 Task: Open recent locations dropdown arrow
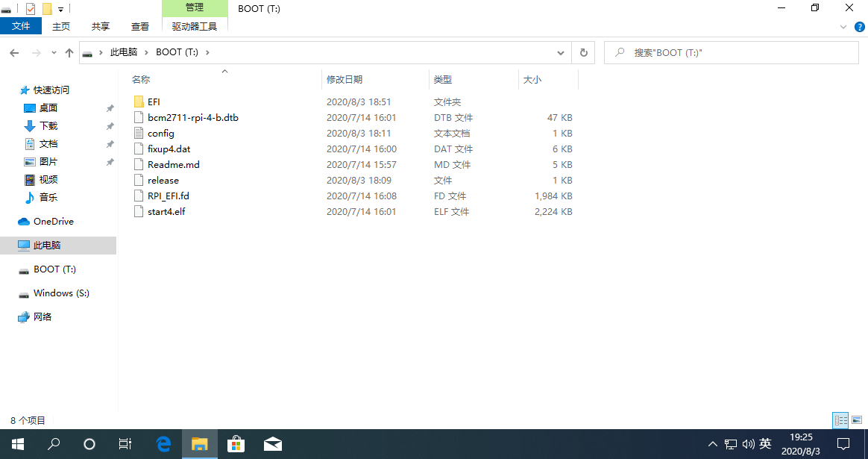(54, 53)
